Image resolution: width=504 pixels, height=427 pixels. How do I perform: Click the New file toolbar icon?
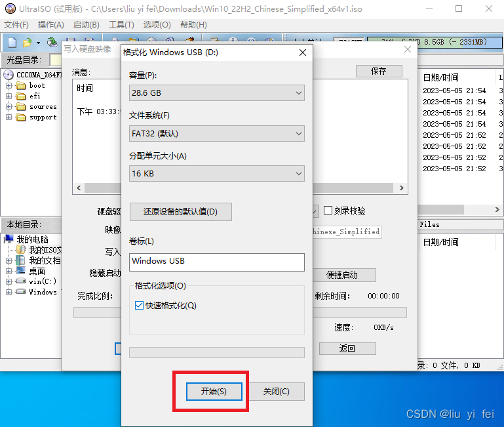[x=12, y=43]
